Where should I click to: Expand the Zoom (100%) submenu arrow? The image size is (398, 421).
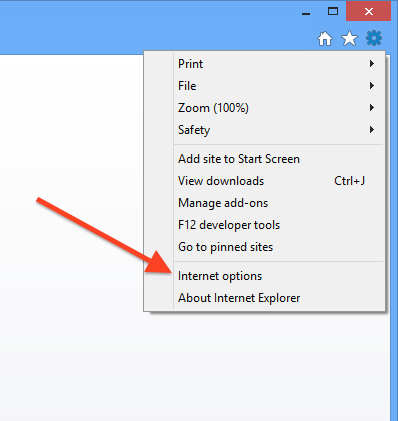[372, 108]
